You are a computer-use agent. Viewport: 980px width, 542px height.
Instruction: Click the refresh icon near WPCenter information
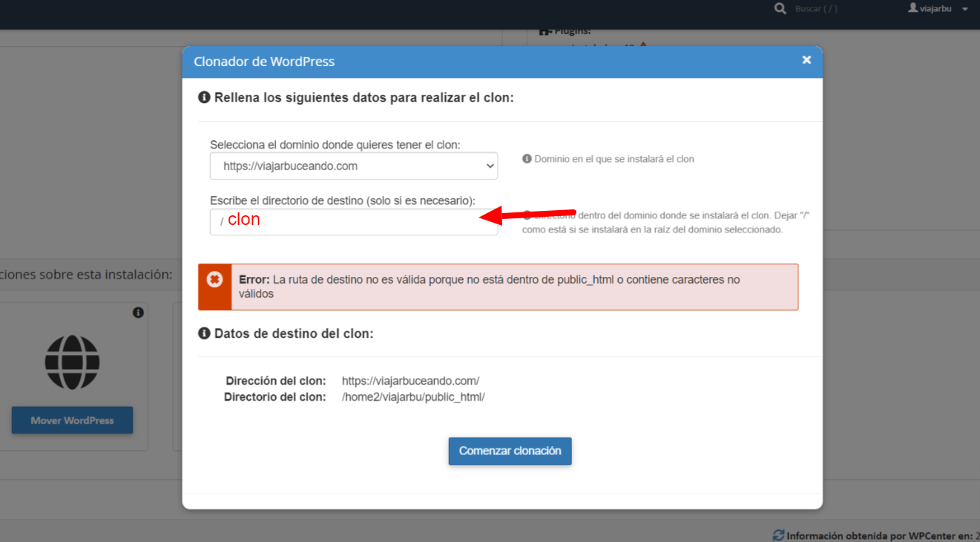(778, 535)
